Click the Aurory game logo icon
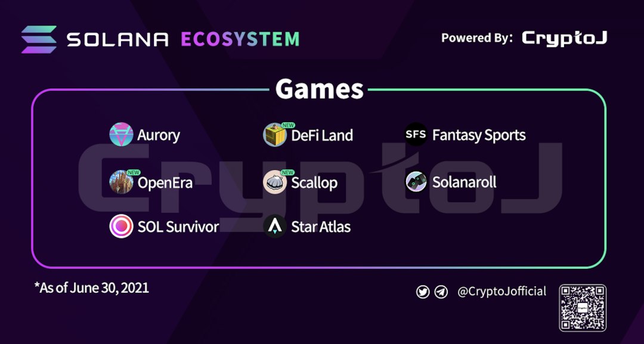The width and height of the screenshot is (644, 344). coord(121,134)
